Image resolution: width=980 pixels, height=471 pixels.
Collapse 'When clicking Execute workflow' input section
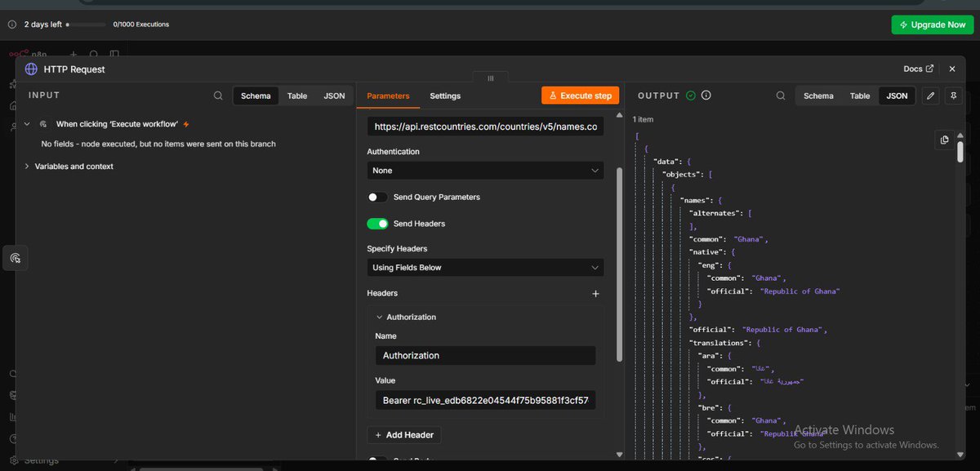click(x=26, y=124)
